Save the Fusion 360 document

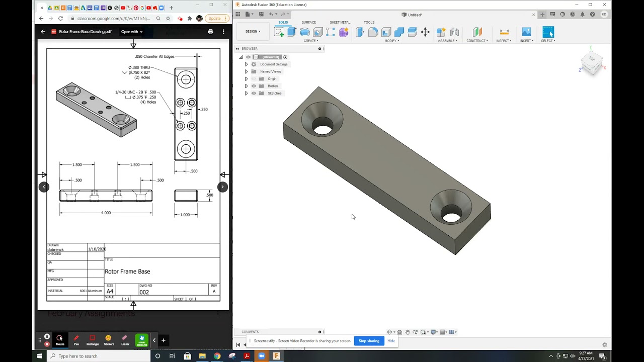260,15
